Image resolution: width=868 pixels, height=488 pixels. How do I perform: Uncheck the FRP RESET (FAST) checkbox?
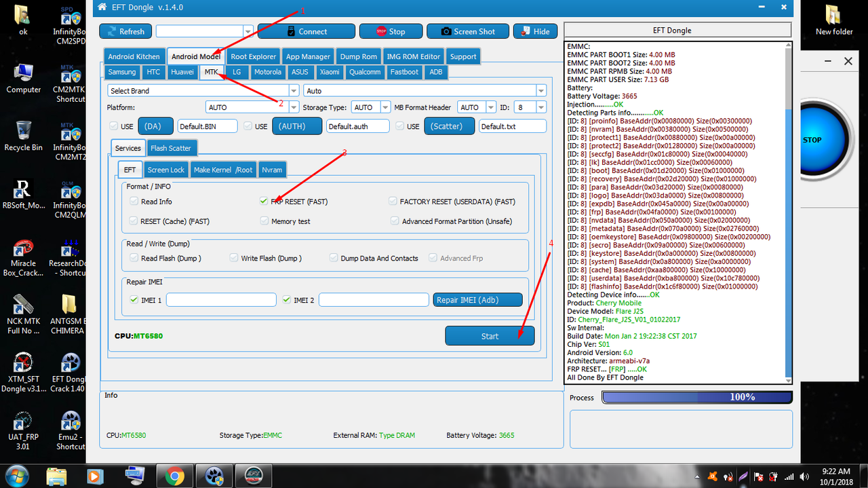264,202
